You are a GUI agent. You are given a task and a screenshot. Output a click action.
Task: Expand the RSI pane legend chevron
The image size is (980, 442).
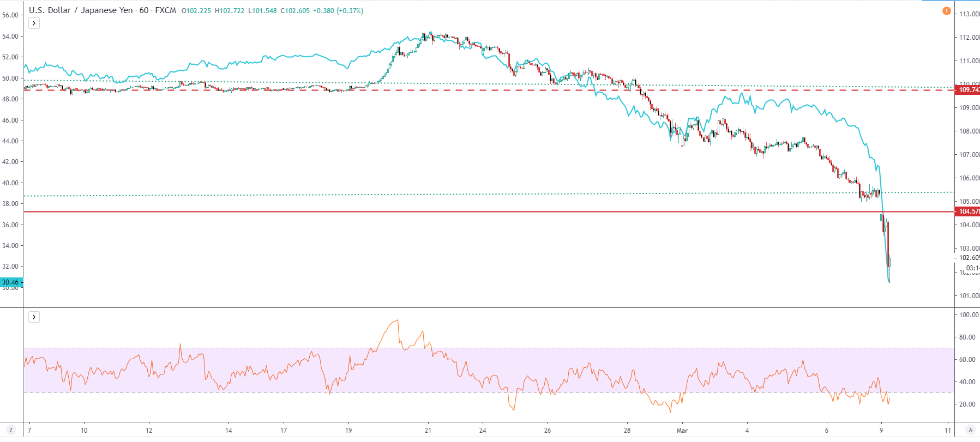coord(34,317)
